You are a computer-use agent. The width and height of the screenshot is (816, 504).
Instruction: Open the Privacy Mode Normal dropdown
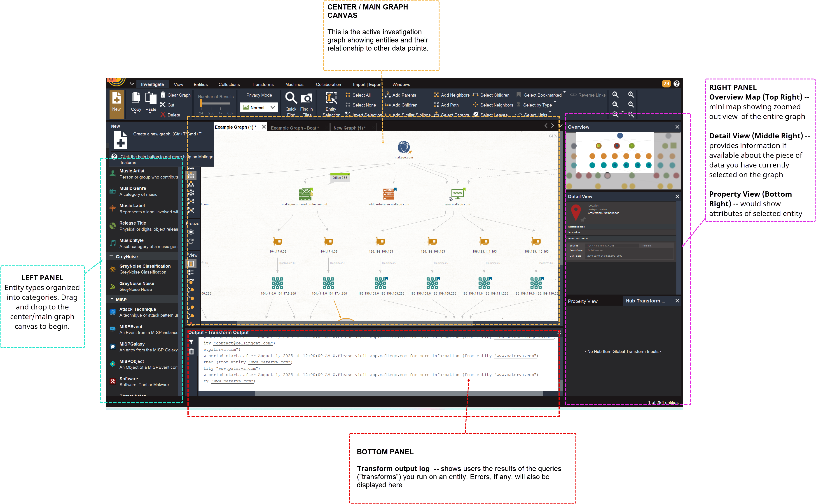point(259,107)
